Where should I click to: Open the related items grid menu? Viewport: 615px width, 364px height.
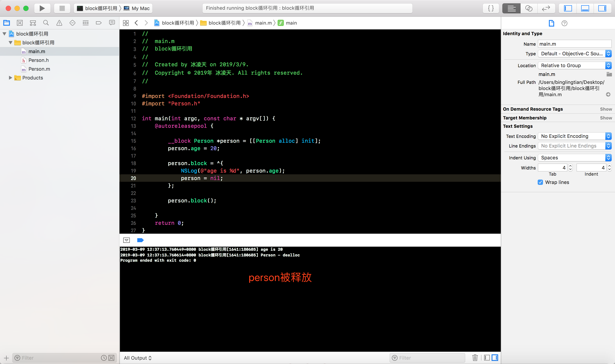[x=126, y=23]
